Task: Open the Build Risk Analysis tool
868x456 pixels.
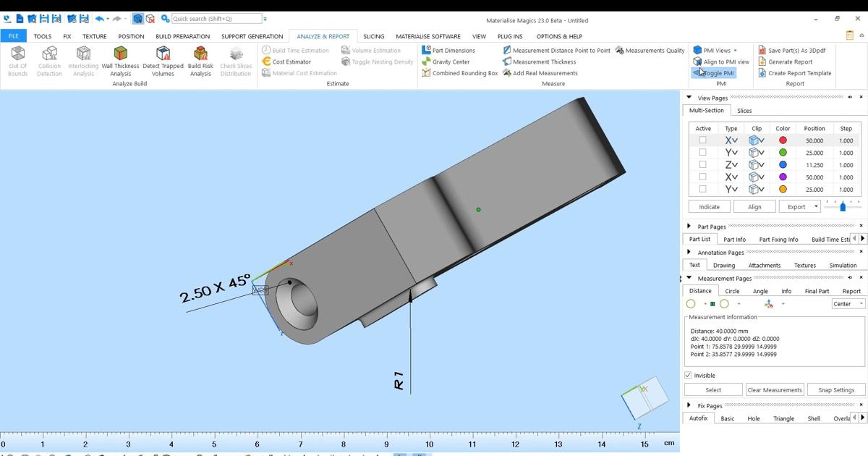Action: click(x=200, y=61)
